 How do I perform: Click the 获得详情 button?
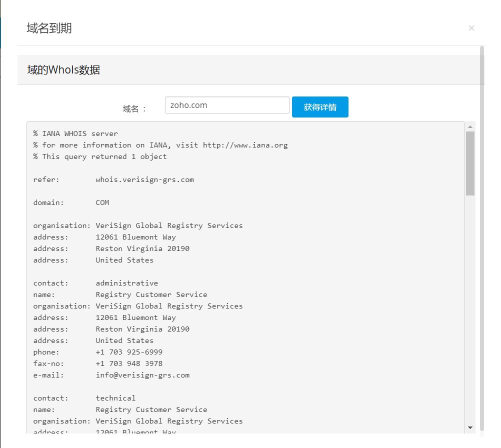(x=320, y=107)
